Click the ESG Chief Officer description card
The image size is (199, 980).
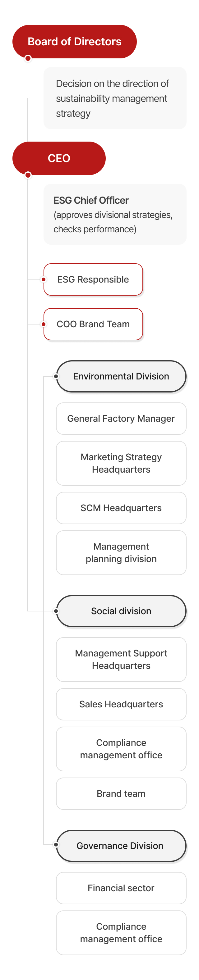pyautogui.click(x=115, y=214)
